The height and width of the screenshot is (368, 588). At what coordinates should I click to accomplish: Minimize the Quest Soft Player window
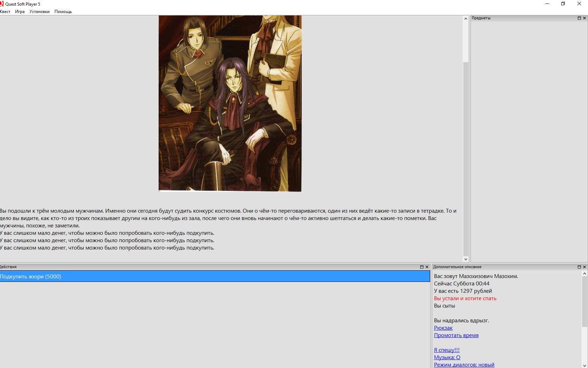547,4
